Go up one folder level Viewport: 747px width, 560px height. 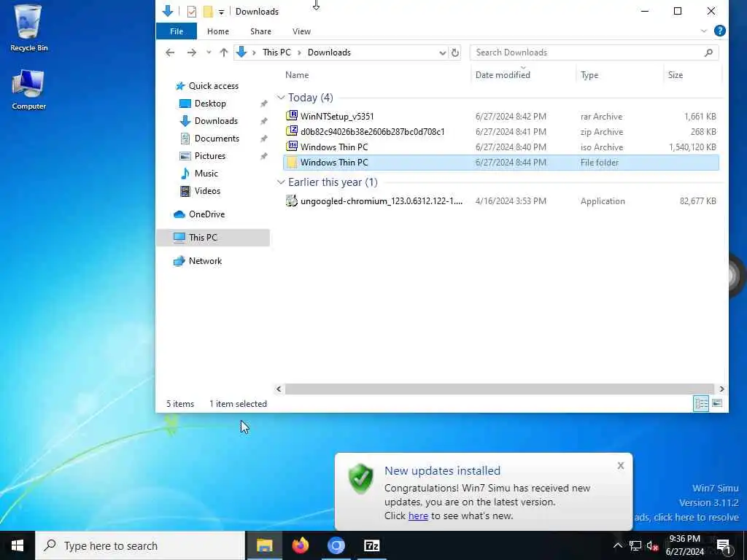click(223, 52)
